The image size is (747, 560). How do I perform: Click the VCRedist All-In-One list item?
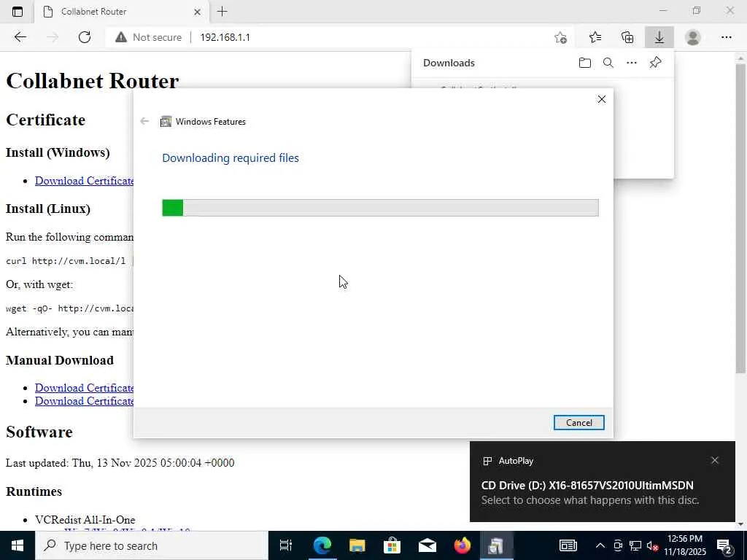tap(85, 519)
